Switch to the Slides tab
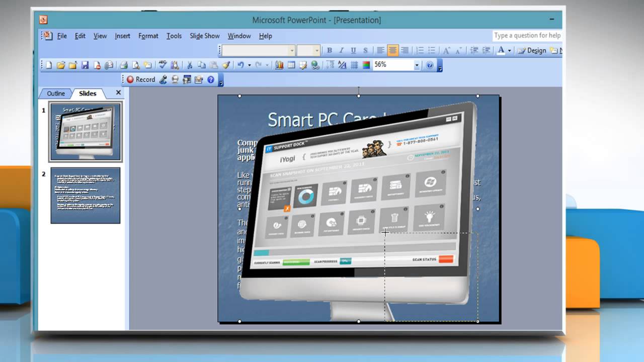The width and height of the screenshot is (644, 362). click(x=88, y=94)
